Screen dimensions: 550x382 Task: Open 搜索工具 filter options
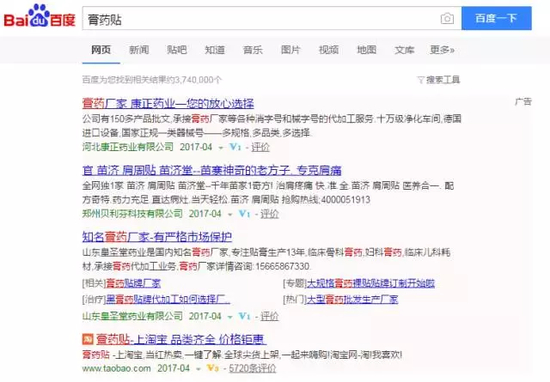click(x=439, y=80)
